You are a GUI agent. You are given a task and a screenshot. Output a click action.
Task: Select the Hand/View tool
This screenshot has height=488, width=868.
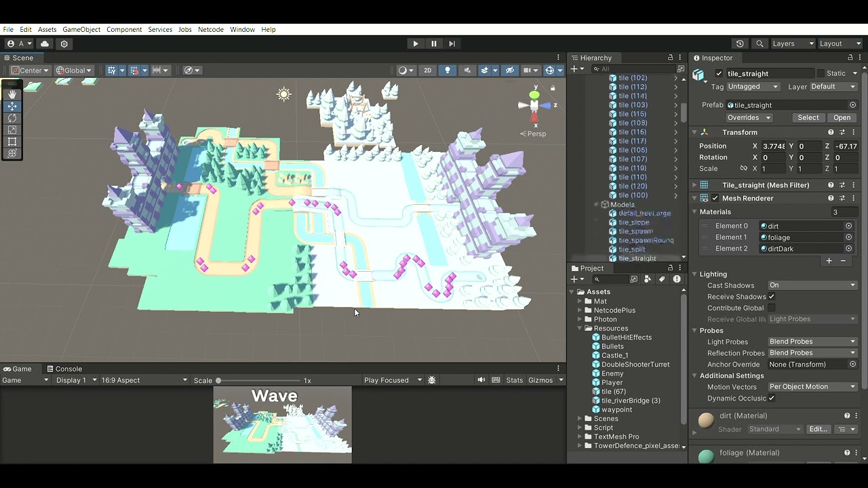pos(12,94)
